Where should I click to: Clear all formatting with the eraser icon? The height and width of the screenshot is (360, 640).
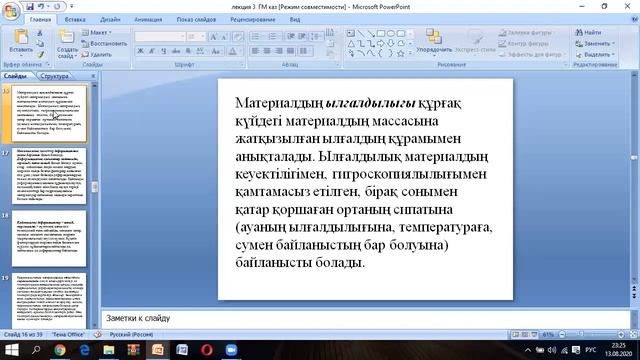pos(238,37)
